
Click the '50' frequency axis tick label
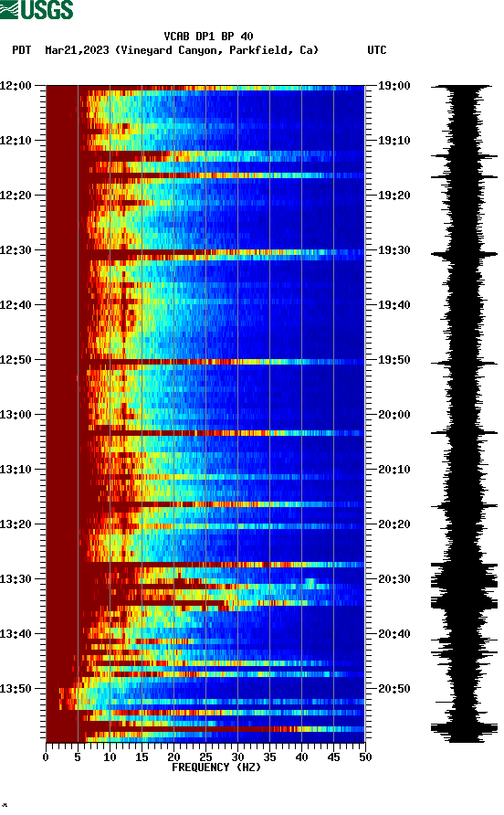[x=365, y=757]
